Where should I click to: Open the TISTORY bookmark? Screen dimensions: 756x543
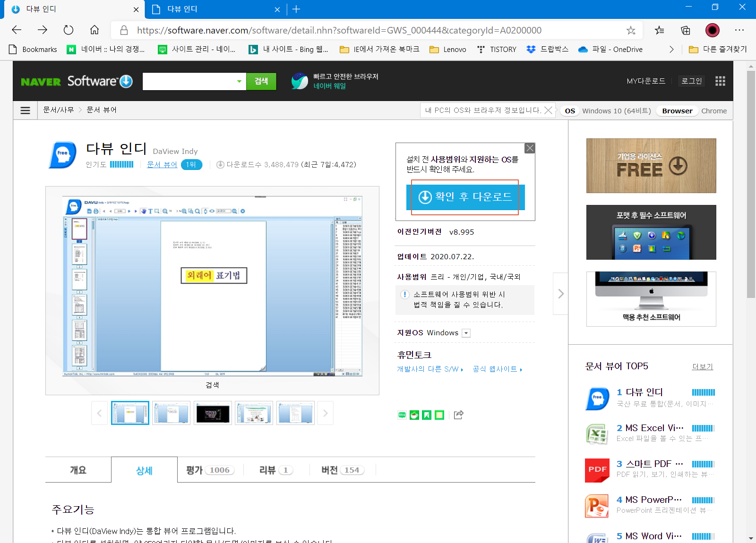point(497,49)
